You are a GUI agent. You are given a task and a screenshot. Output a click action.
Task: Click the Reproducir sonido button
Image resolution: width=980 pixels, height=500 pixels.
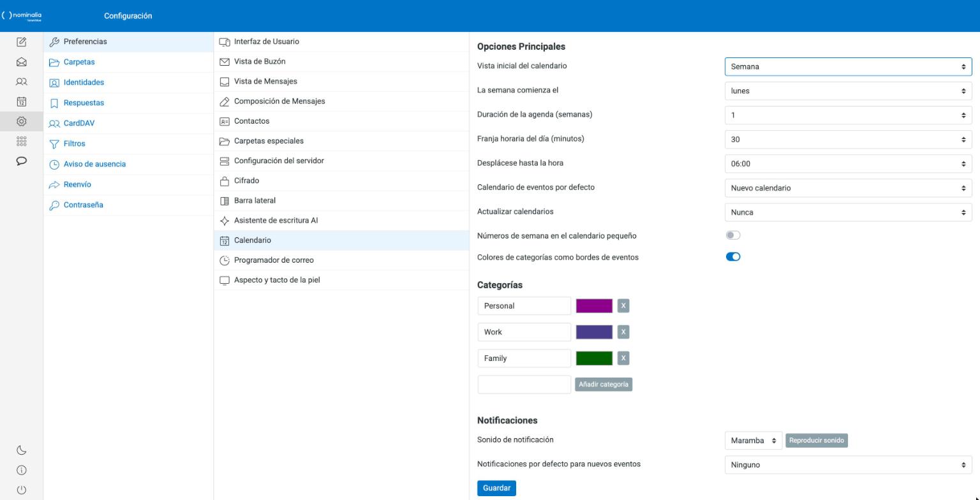817,440
